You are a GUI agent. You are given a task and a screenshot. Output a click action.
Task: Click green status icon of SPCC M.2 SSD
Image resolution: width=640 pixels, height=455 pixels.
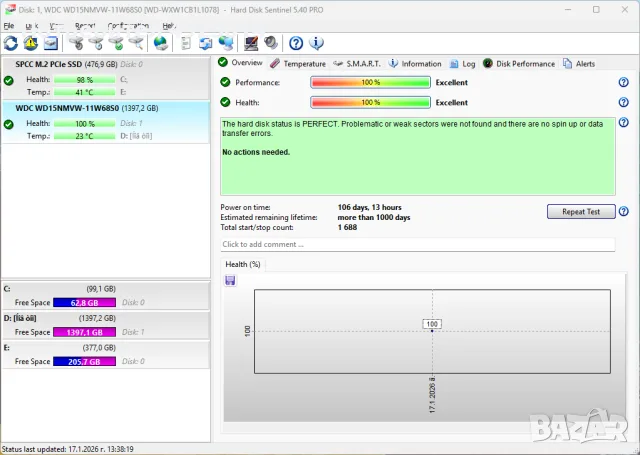click(9, 80)
